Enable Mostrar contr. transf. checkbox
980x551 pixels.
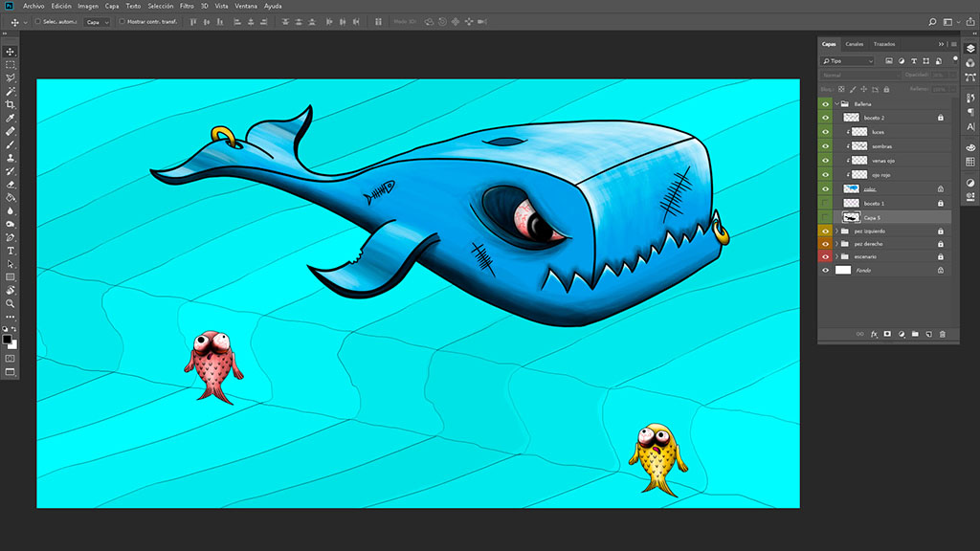click(x=122, y=21)
